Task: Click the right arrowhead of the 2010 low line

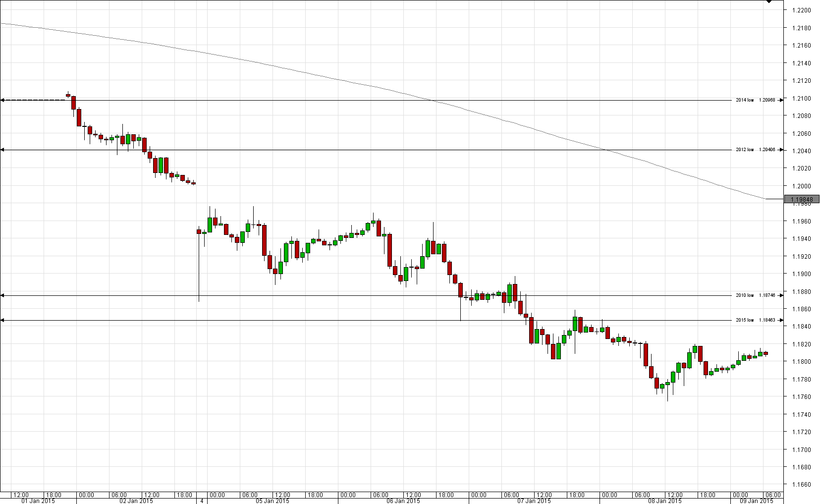Action: click(x=782, y=295)
